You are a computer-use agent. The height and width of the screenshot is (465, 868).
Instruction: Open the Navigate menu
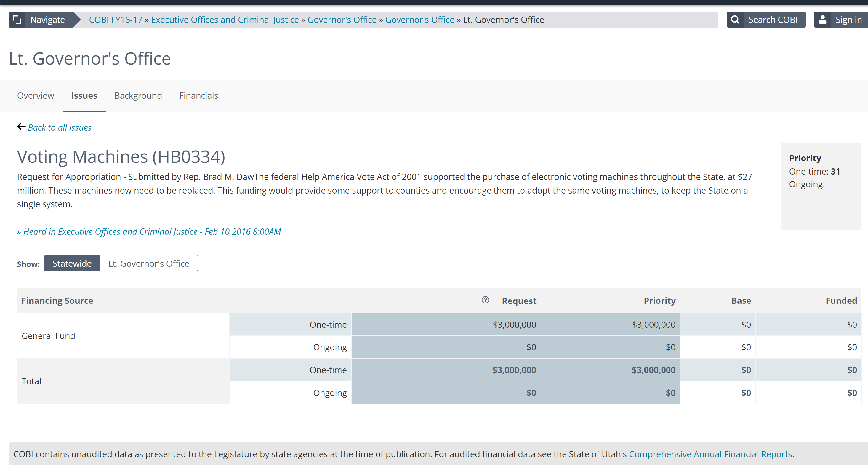coord(47,20)
